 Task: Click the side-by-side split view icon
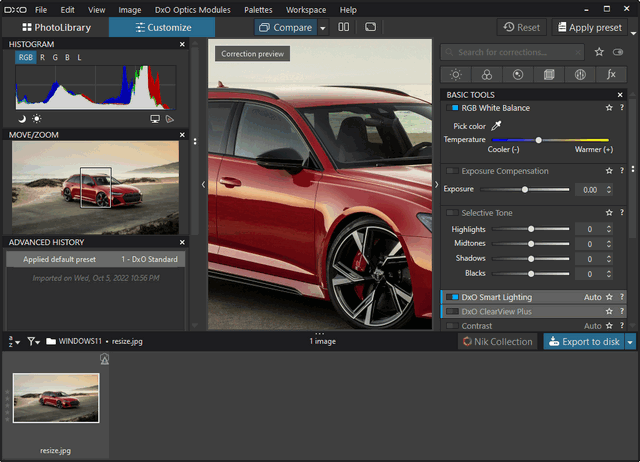point(344,27)
